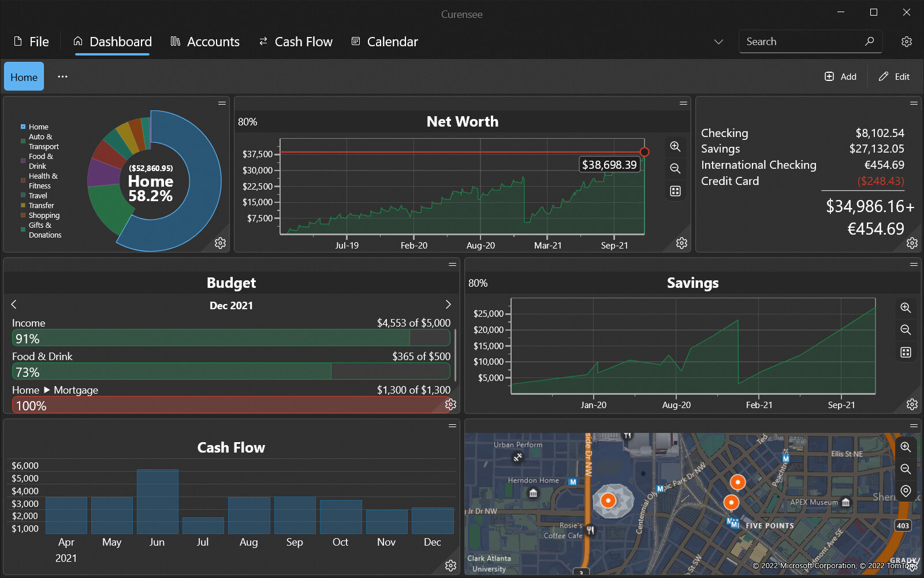Click the Add widget button

(840, 77)
